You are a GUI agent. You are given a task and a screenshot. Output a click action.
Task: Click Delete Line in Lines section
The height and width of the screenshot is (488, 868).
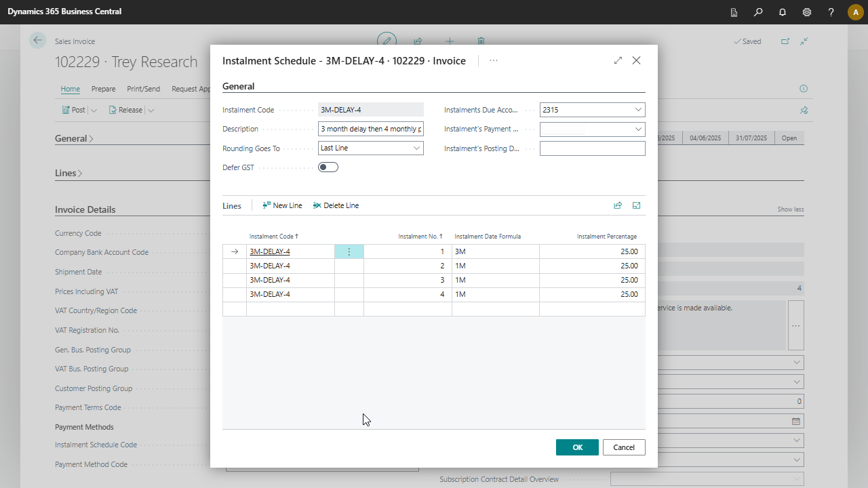tap(336, 205)
